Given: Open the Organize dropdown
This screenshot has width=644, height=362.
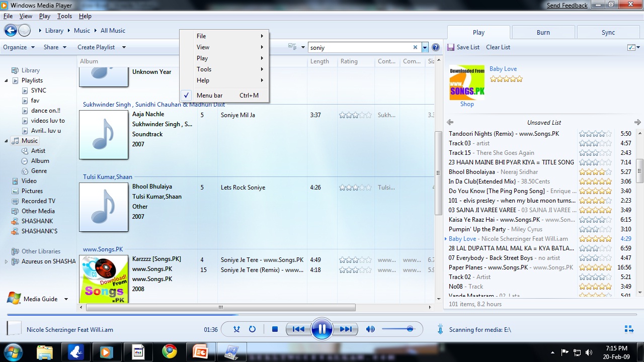Looking at the screenshot, I should point(19,47).
